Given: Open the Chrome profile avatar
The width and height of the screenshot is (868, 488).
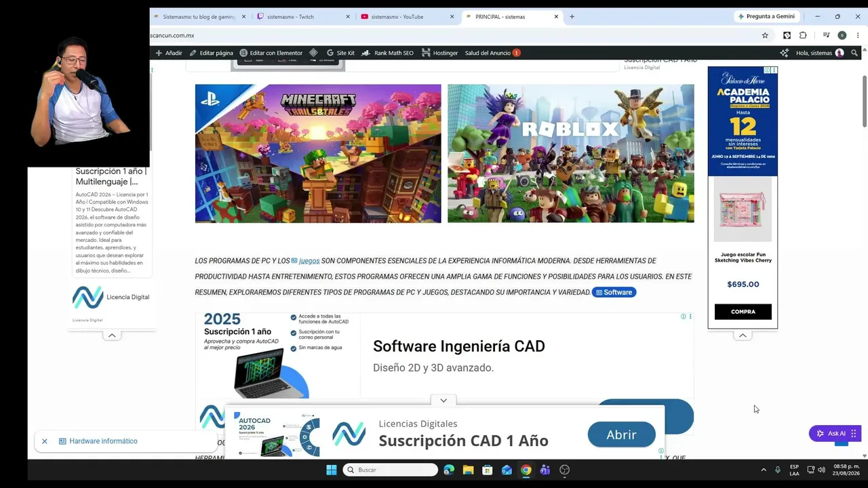Looking at the screenshot, I should pos(842,35).
